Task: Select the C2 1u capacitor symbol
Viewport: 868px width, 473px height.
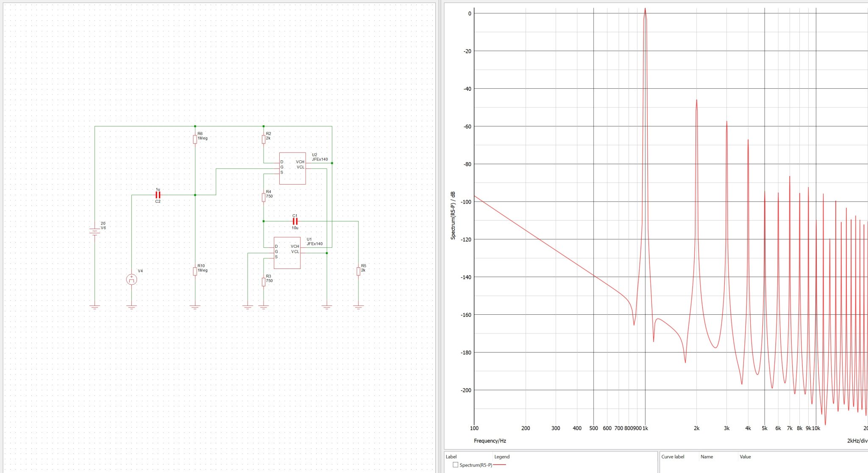Action: click(158, 195)
